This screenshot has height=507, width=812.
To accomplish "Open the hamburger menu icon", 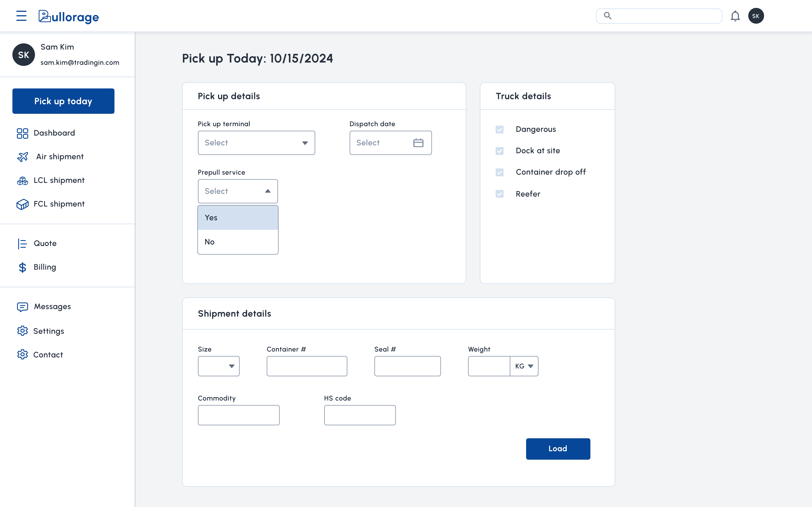I will click(x=21, y=16).
